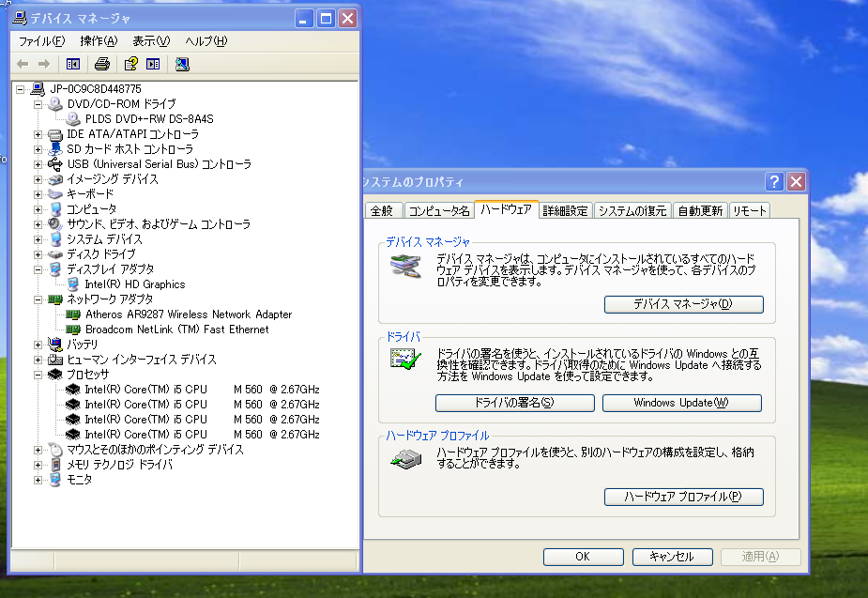The image size is (868, 598).
Task: Expand the モニタ branch
Action: pos(38,480)
